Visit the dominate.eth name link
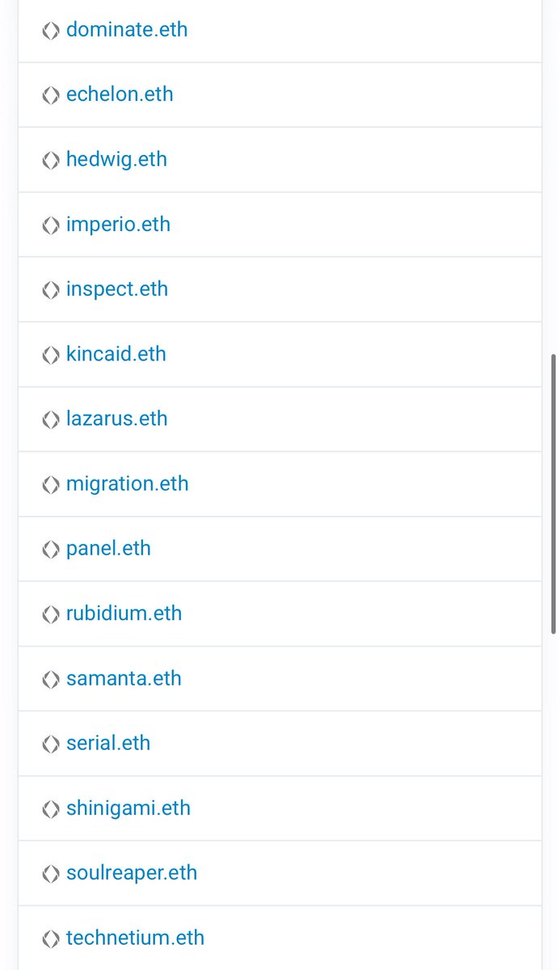The width and height of the screenshot is (560, 970). point(127,29)
